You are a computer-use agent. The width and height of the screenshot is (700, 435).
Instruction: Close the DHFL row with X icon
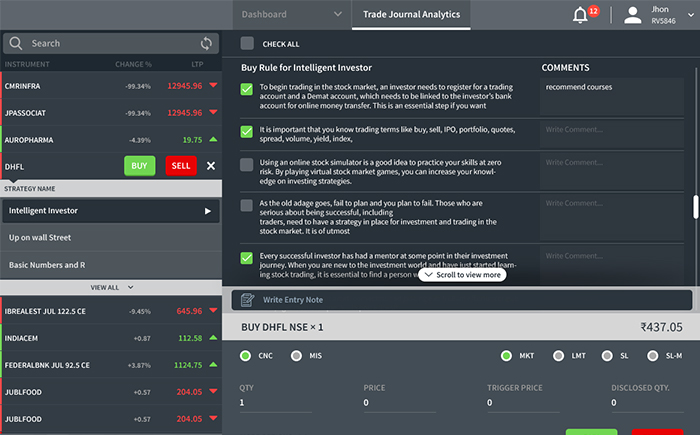click(x=211, y=165)
